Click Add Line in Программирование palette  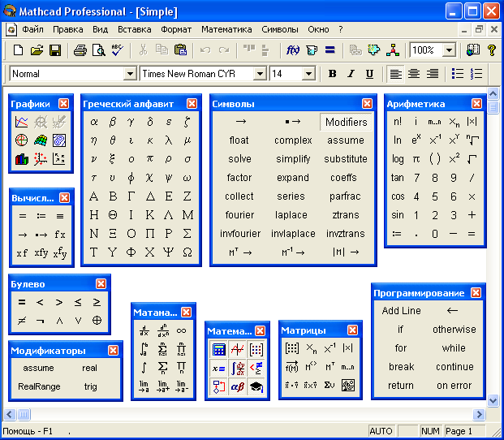tap(401, 310)
